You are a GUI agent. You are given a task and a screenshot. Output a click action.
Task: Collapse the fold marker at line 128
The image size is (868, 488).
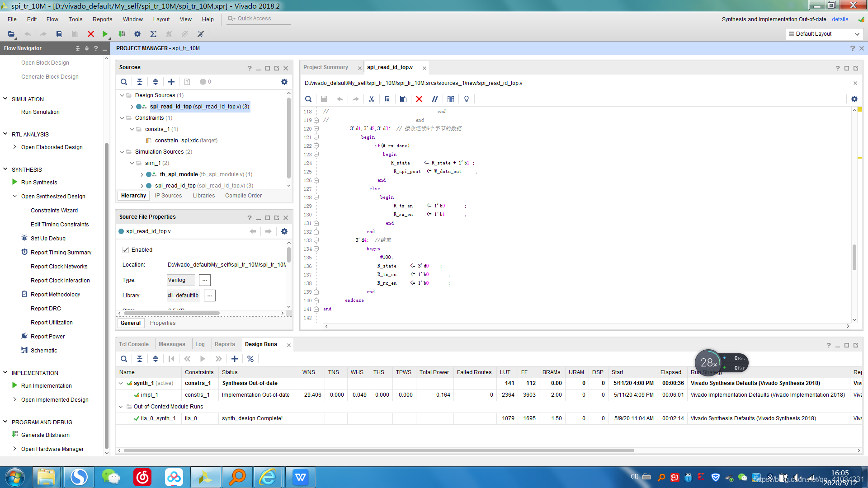316,197
